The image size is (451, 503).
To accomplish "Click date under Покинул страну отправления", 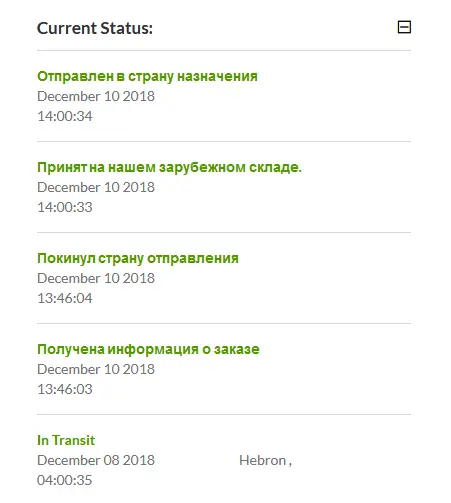I will (x=96, y=278).
